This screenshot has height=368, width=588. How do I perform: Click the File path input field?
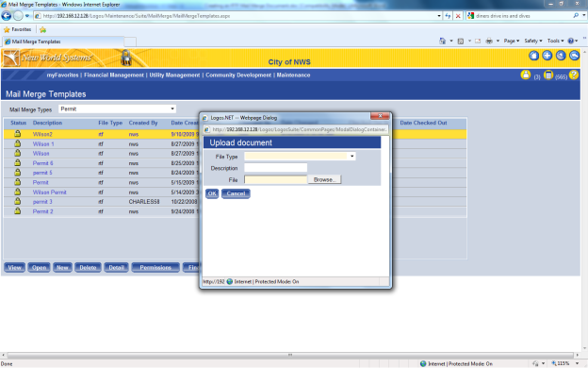pyautogui.click(x=275, y=179)
